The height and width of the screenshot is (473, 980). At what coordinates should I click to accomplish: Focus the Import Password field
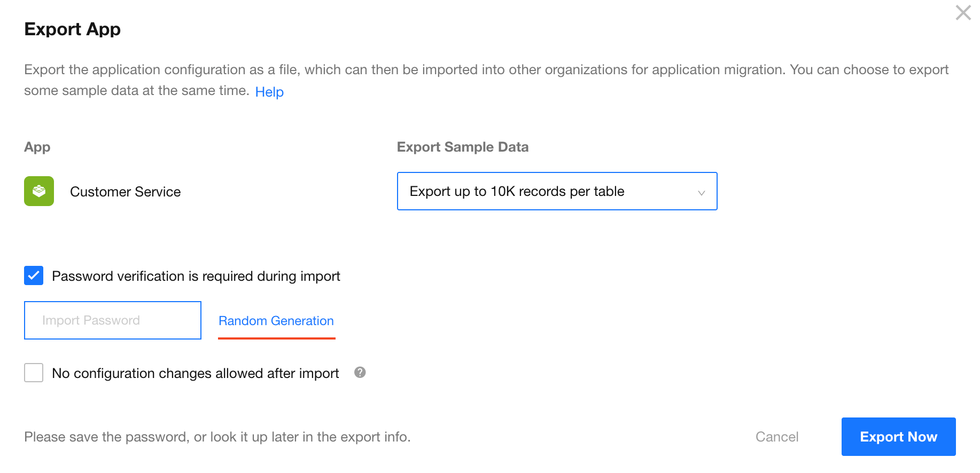tap(113, 320)
